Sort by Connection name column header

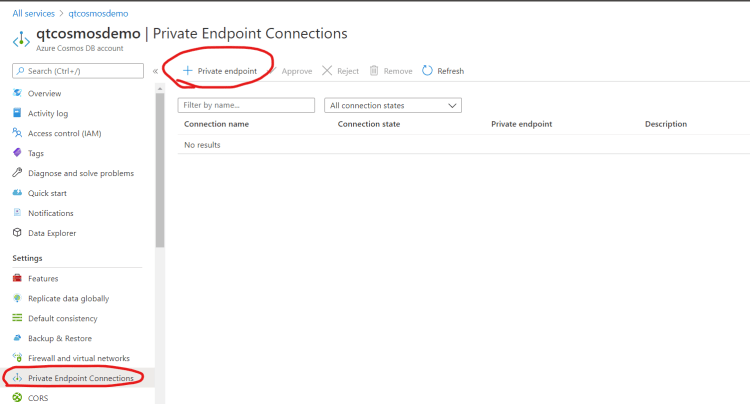[217, 124]
